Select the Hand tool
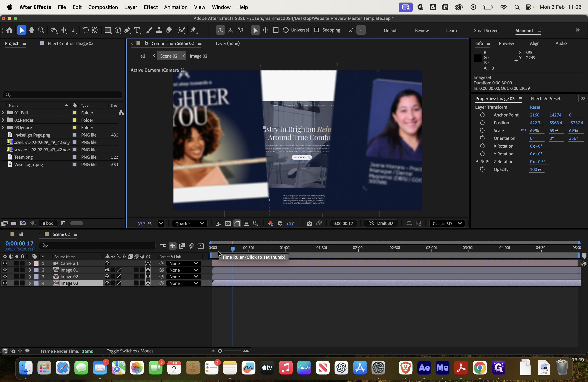The width and height of the screenshot is (588, 382). (31, 30)
